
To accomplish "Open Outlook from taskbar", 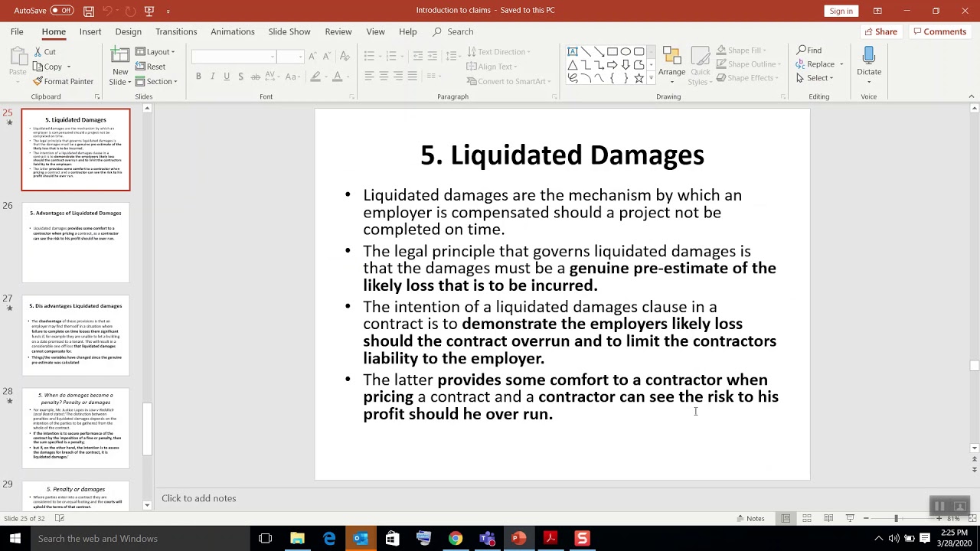I will [361, 539].
